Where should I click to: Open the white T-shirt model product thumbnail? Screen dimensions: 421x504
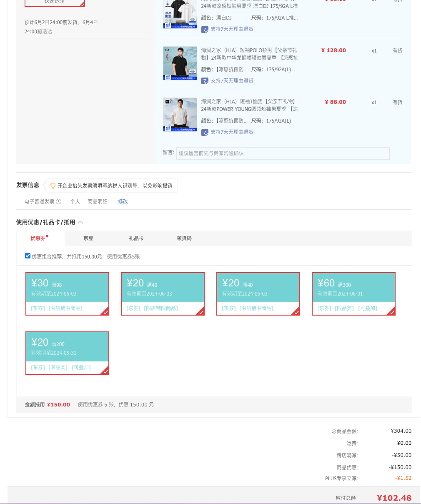click(x=180, y=115)
